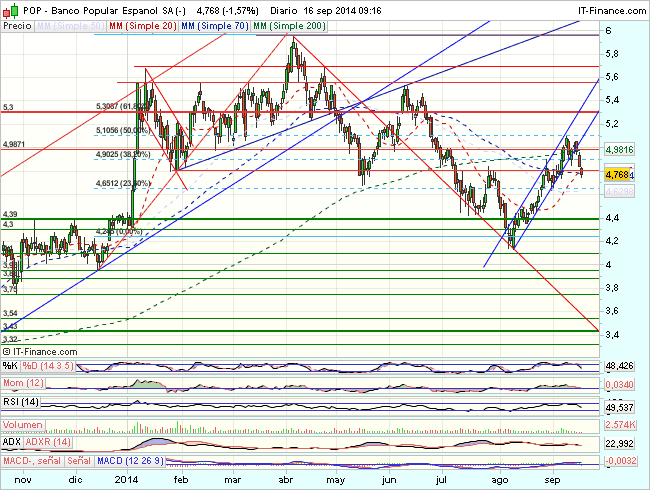Click the 5,8 price axis label
650x490 pixels.
(x=612, y=53)
